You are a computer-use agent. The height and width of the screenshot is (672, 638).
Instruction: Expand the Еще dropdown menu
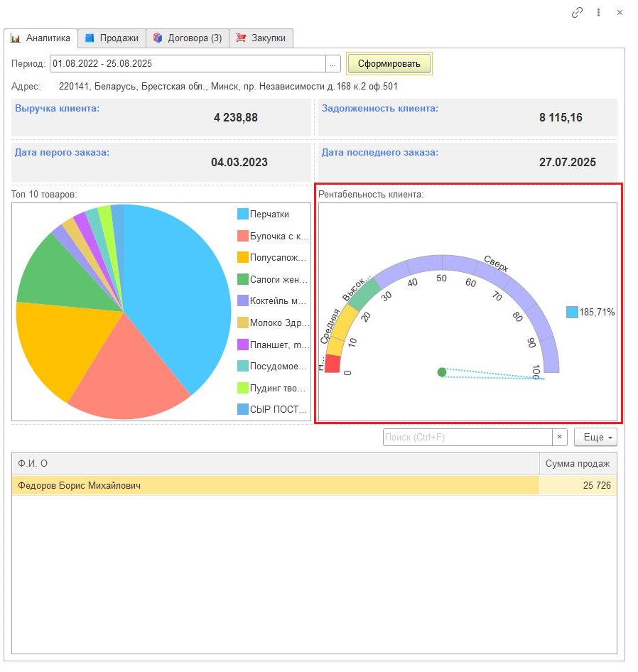(595, 438)
